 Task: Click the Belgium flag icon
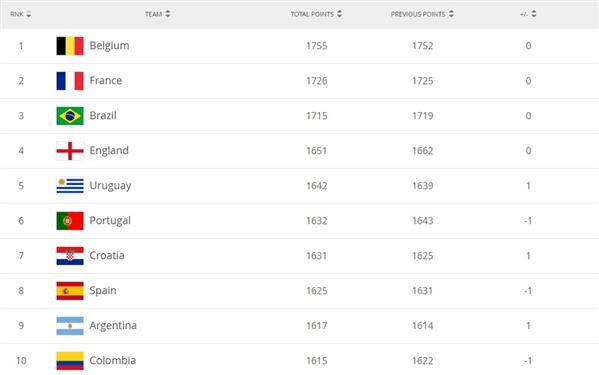coord(70,46)
